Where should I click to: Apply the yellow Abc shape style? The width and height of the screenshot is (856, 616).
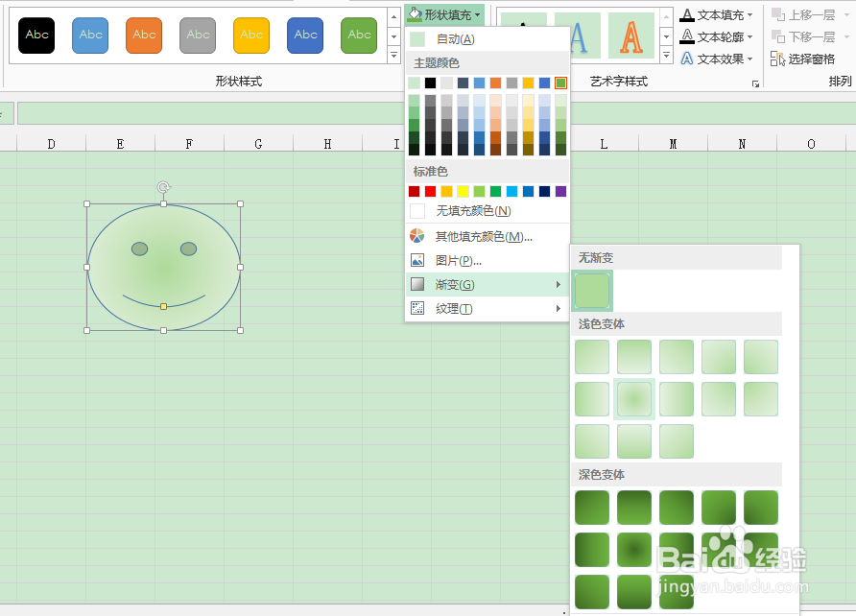251,35
